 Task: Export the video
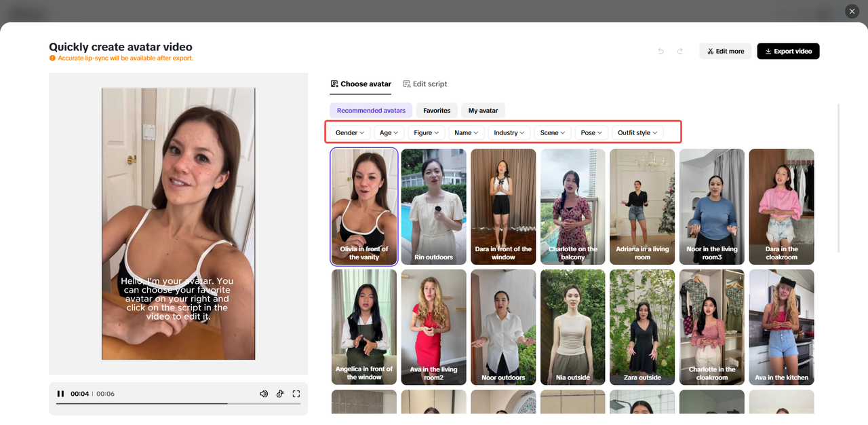click(788, 51)
